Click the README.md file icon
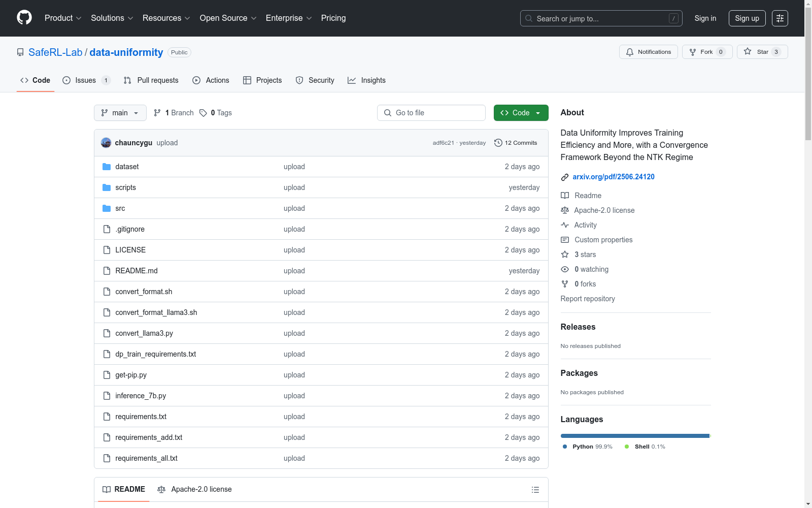The width and height of the screenshot is (812, 508). pos(107,271)
